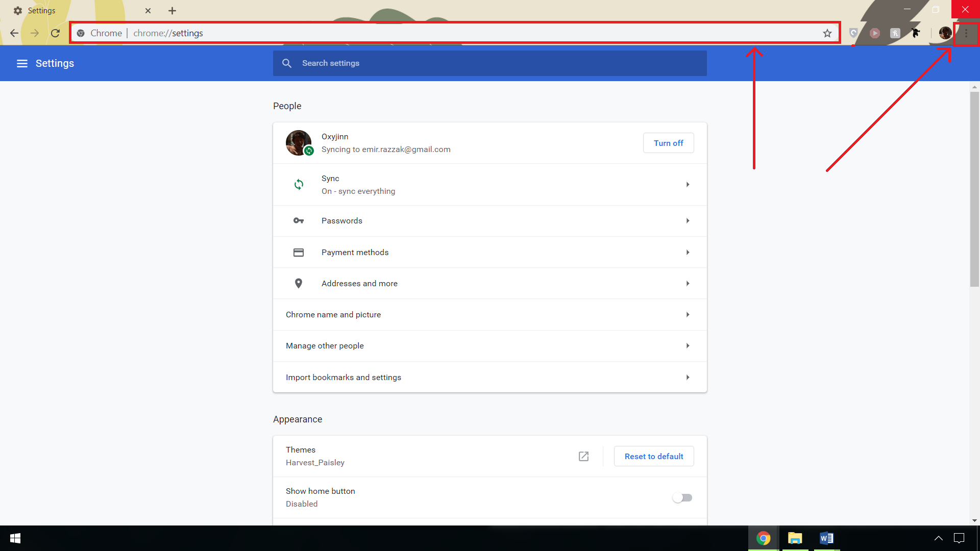The width and height of the screenshot is (980, 551).
Task: Open new tab with plus icon
Action: 172,11
